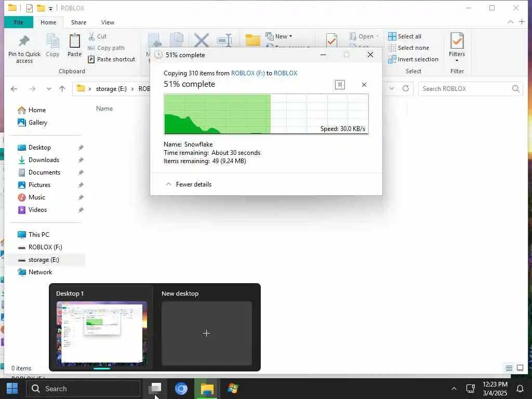The width and height of the screenshot is (532, 399).
Task: Switch to the Home ribbon tab
Action: point(48,22)
